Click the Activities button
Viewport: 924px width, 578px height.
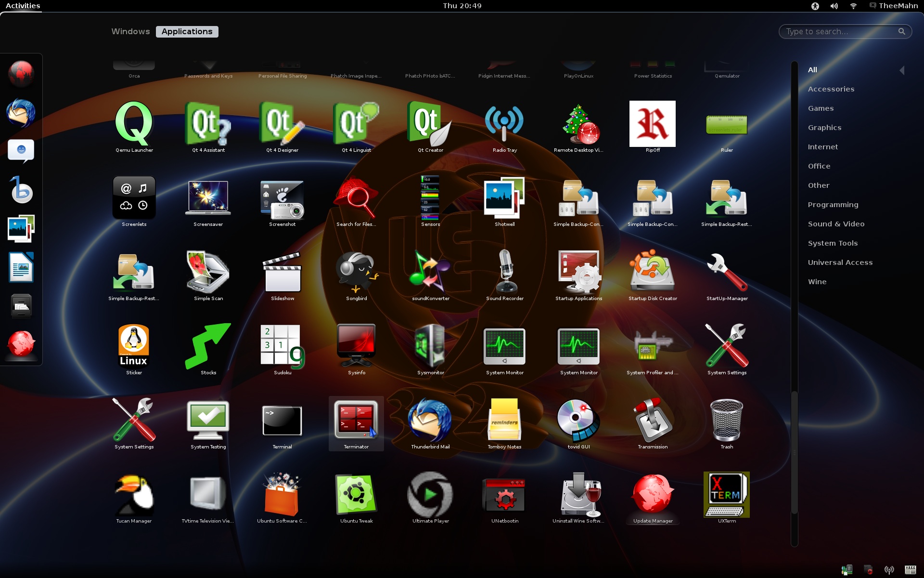(23, 6)
